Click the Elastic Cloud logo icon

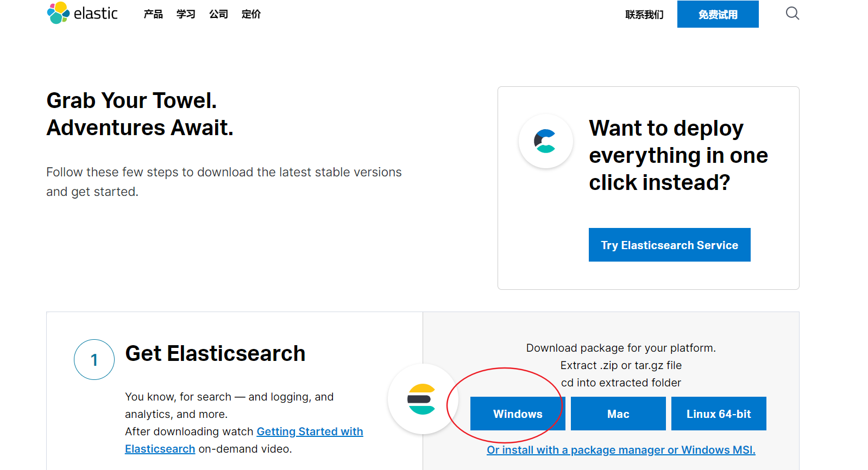tap(545, 141)
